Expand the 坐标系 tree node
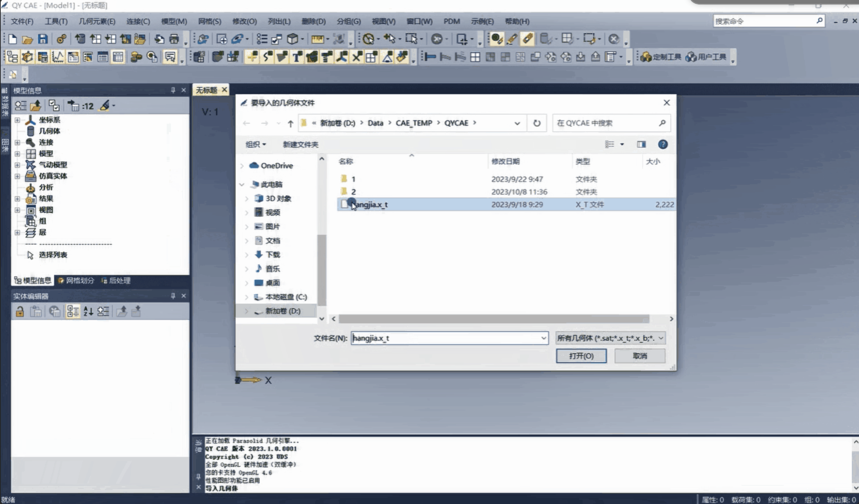This screenshot has width=859, height=504. 17,120
